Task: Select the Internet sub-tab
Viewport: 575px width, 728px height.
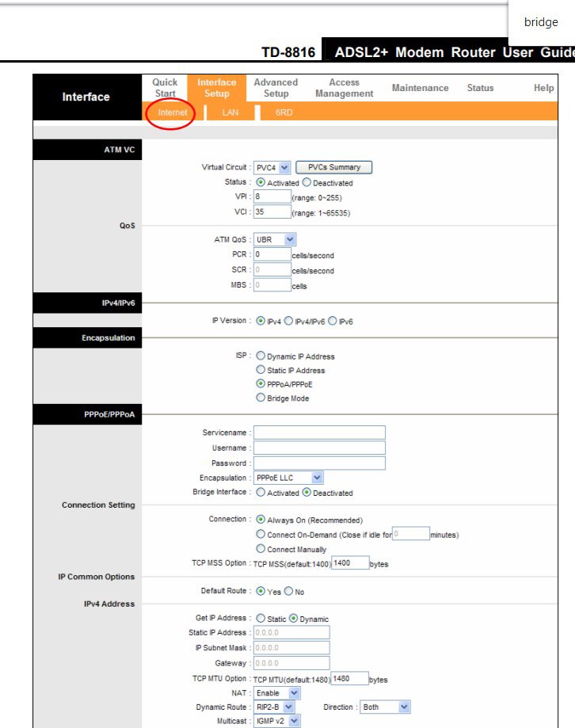Action: (173, 112)
